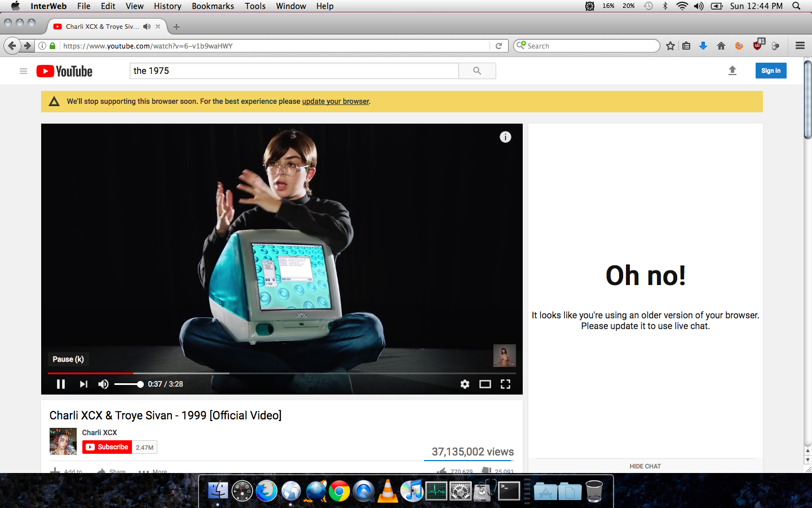Screen dimensions: 812x508
Task: Adjust the video volume slider
Action: (129, 384)
